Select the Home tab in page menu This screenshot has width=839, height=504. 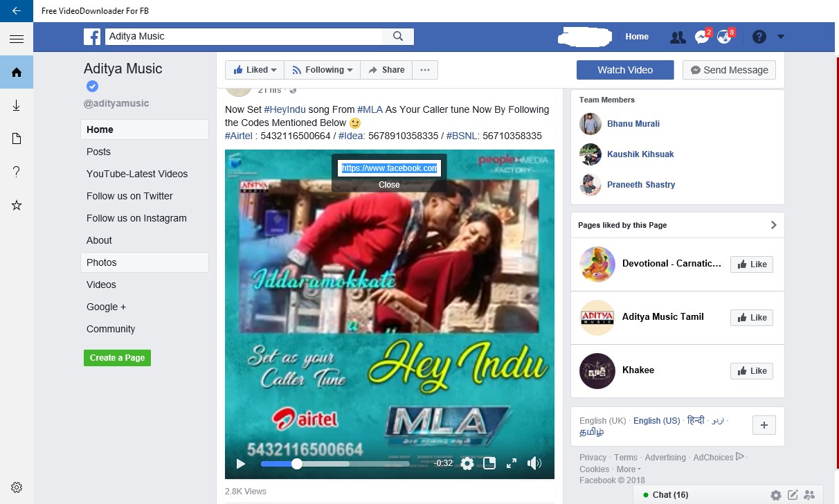pyautogui.click(x=144, y=129)
